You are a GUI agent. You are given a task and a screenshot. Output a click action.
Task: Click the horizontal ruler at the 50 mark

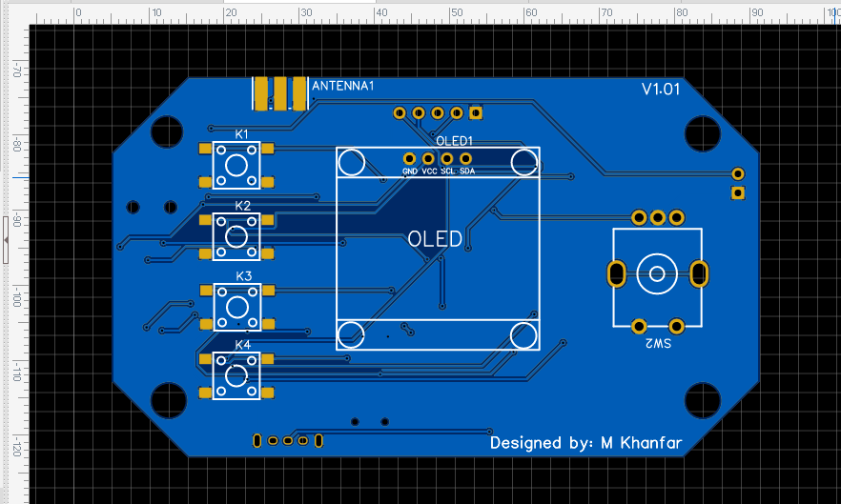click(456, 12)
